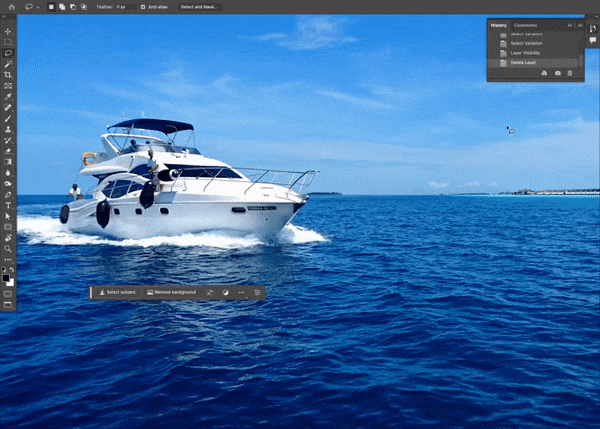
Task: Select the History Brush tool
Action: tap(8, 140)
